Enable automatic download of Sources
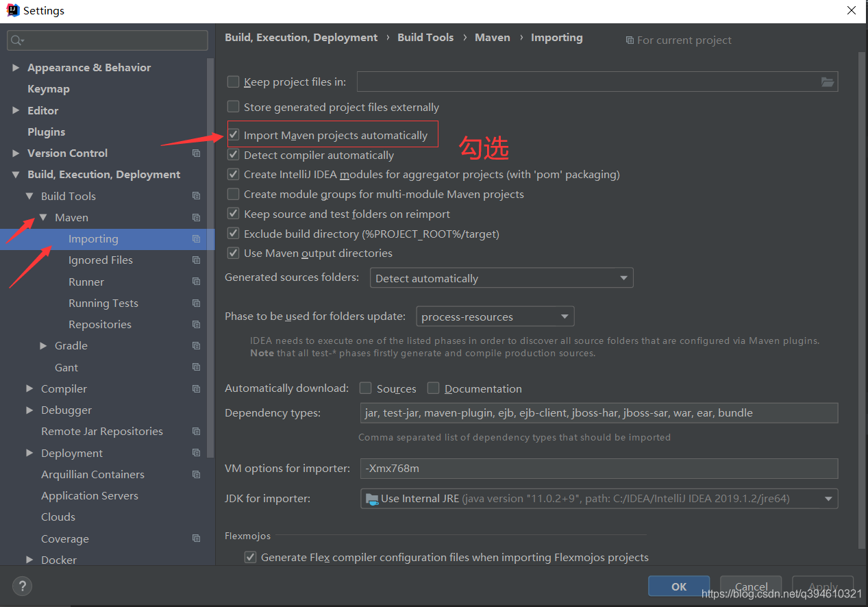Image resolution: width=868 pixels, height=607 pixels. tap(366, 388)
